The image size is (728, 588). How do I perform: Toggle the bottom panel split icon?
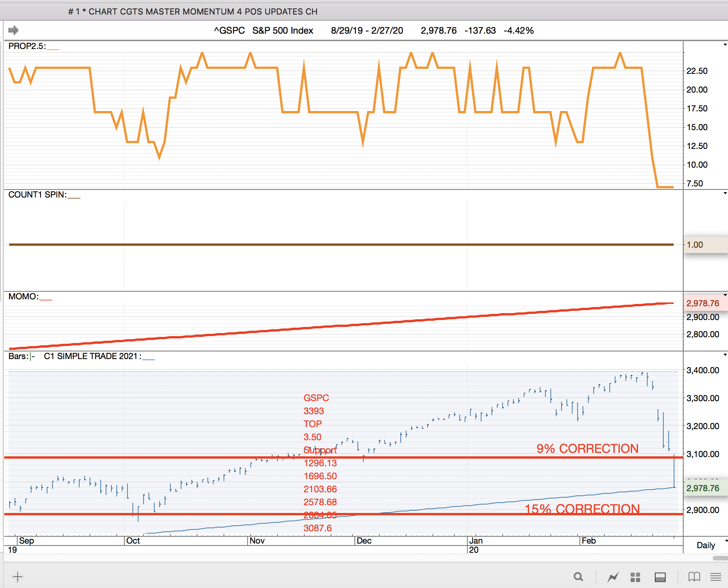point(660,577)
